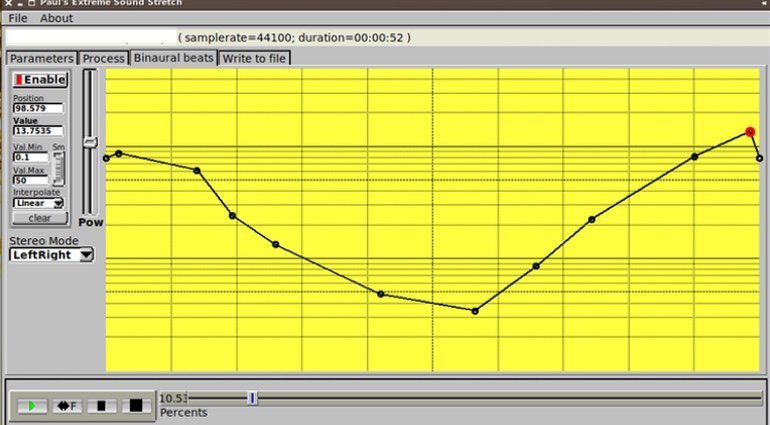This screenshot has height=425, width=770.
Task: Click the Val.Max input field
Action: pos(30,180)
